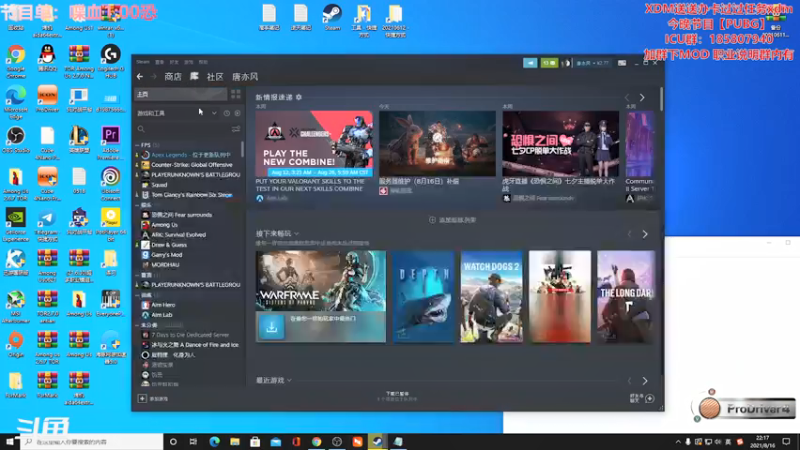Open account name and balance dropdown
Screen dimensions: 800x450
coord(592,63)
